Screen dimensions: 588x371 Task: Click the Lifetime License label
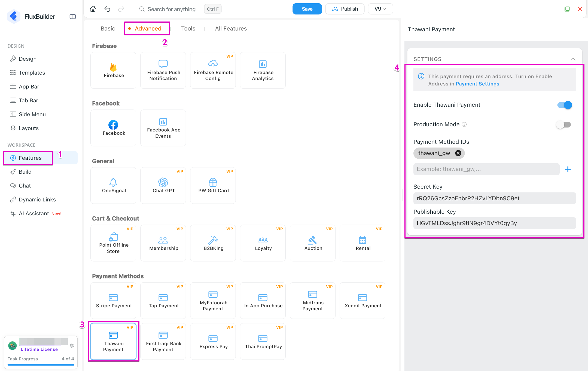39,349
